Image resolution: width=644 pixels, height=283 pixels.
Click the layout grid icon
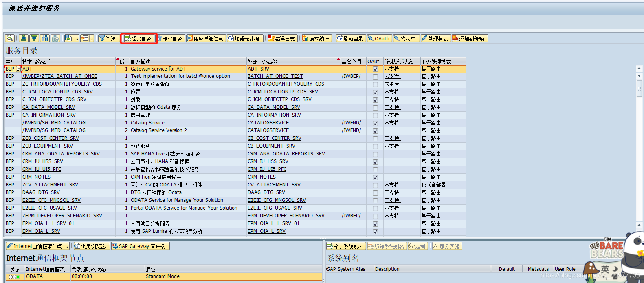click(84, 38)
